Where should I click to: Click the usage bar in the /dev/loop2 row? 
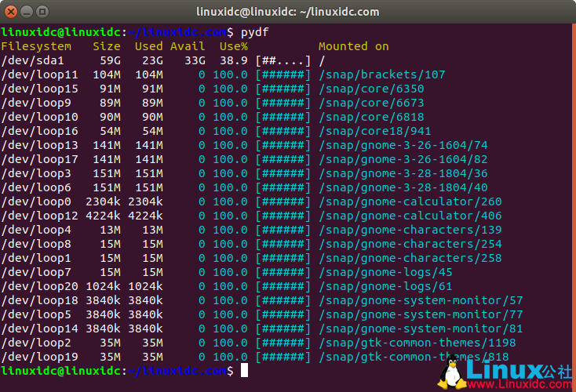pos(283,343)
